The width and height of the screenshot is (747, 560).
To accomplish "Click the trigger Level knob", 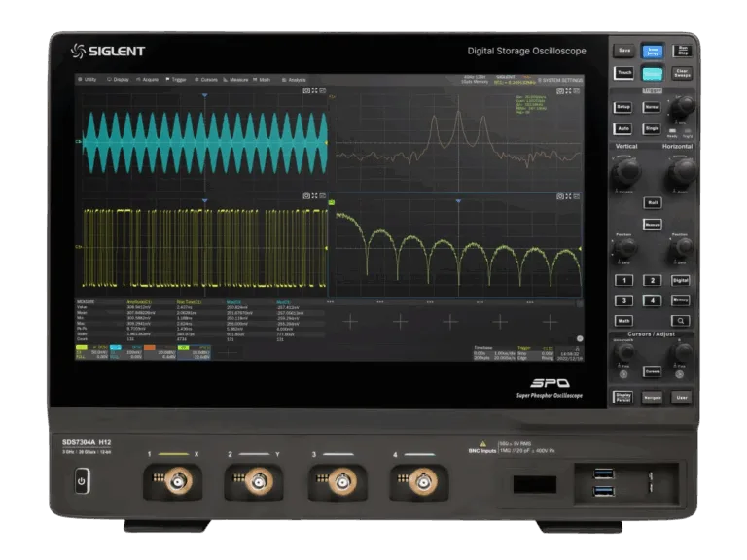I will (684, 105).
